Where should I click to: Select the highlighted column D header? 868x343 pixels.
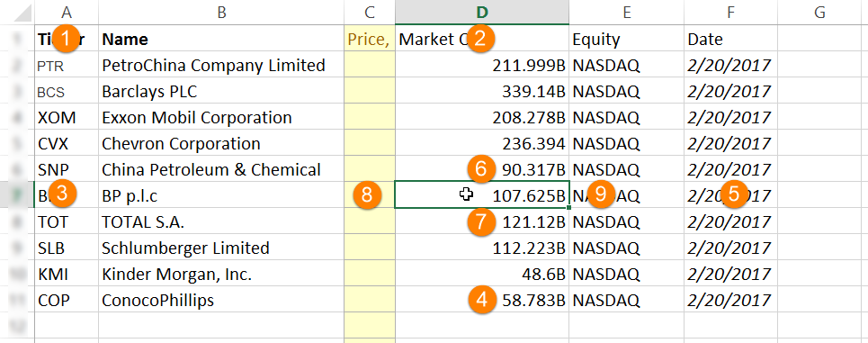[482, 13]
